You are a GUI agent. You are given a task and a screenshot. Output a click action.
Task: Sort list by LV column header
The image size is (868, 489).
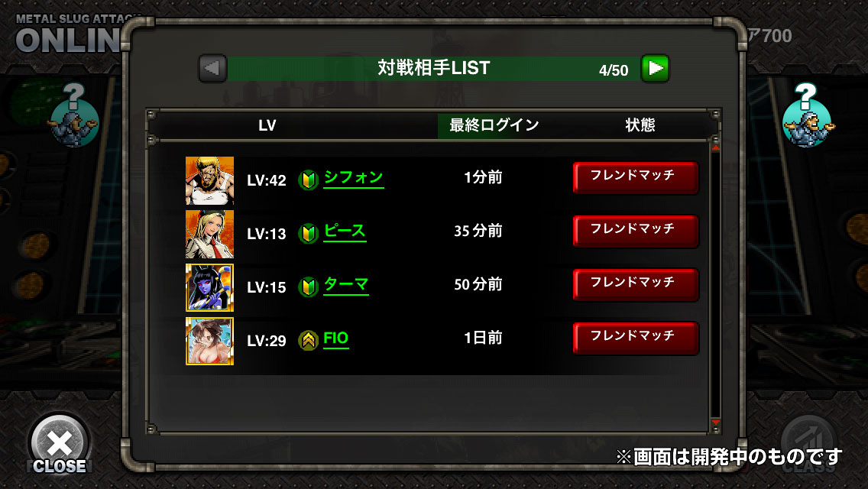tap(267, 126)
